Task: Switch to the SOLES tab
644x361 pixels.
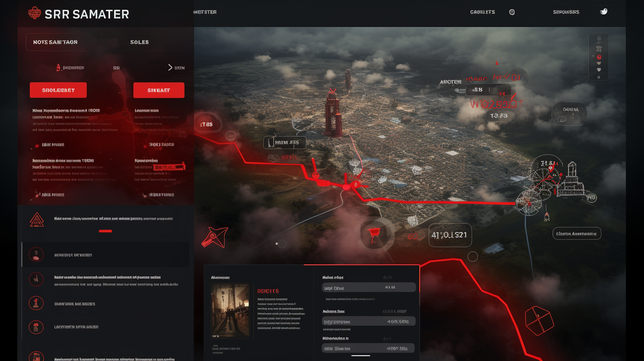Action: pyautogui.click(x=139, y=42)
